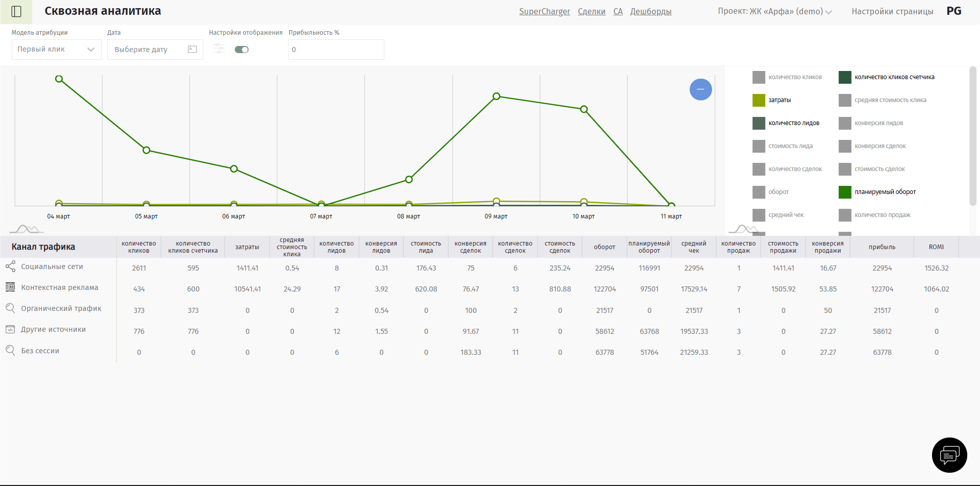The height and width of the screenshot is (486, 980).
Task: Navigate to Дешборды
Action: (651, 11)
